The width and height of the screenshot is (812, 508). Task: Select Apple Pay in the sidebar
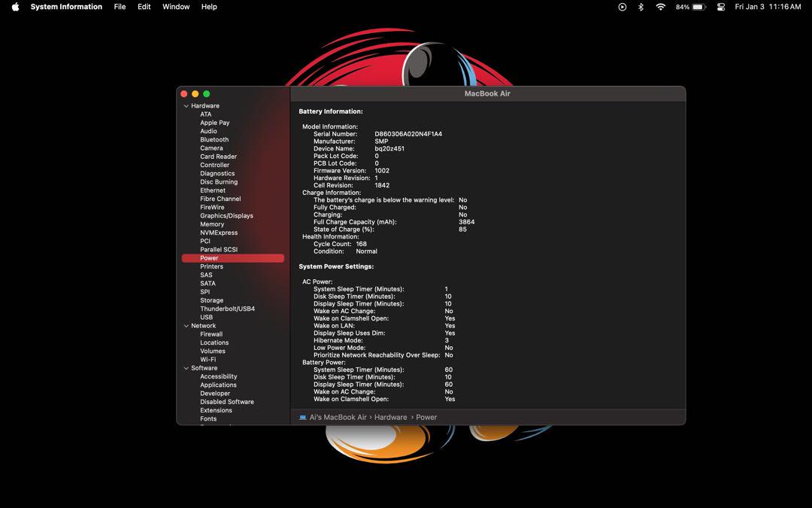coord(215,123)
